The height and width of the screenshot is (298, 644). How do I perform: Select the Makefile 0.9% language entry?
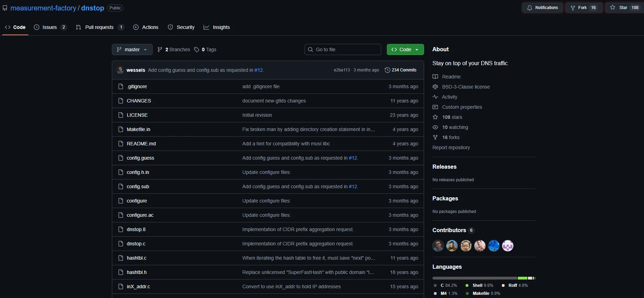click(x=483, y=293)
